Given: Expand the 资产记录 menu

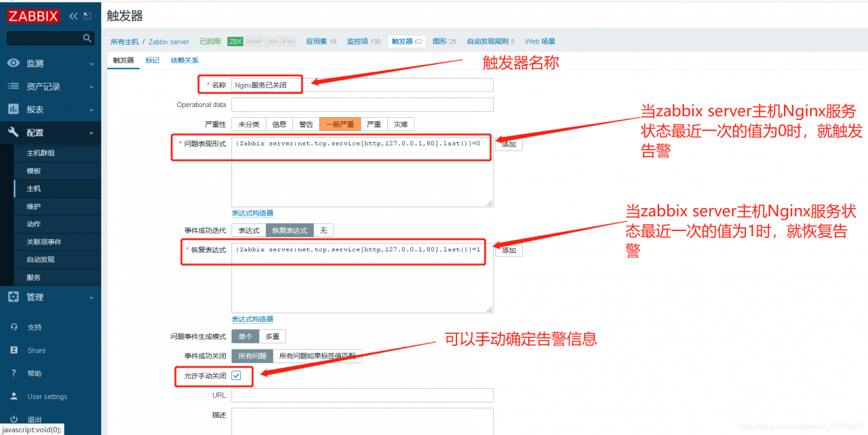Looking at the screenshot, I should (50, 86).
